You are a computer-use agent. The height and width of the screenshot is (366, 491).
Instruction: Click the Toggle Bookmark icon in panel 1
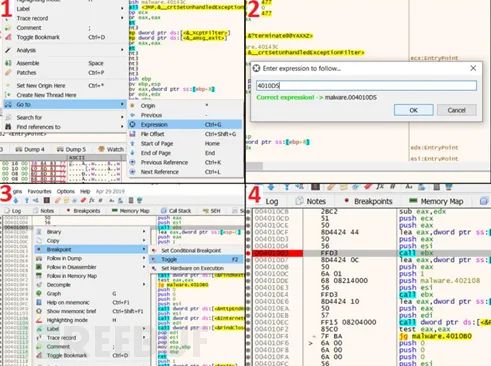(9, 37)
